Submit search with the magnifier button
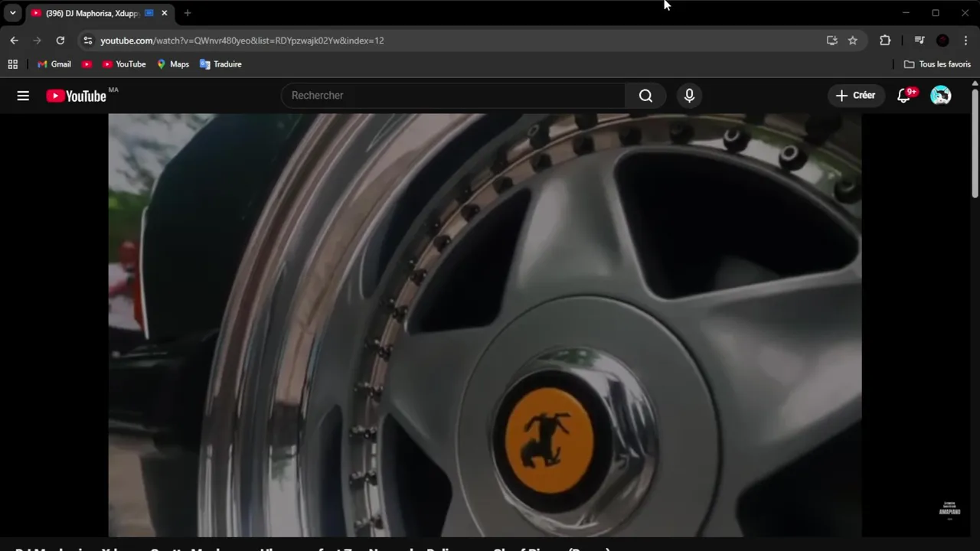980x551 pixels. (645, 96)
